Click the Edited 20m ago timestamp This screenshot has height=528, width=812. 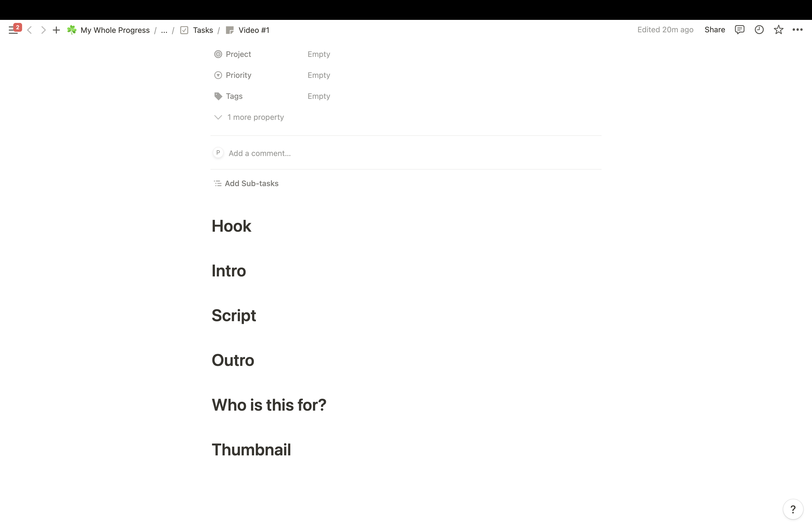pos(665,30)
